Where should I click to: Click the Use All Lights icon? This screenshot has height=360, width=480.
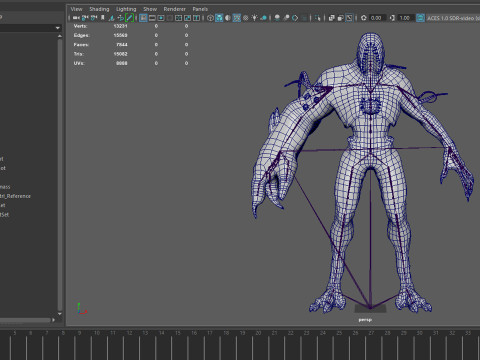254,18
